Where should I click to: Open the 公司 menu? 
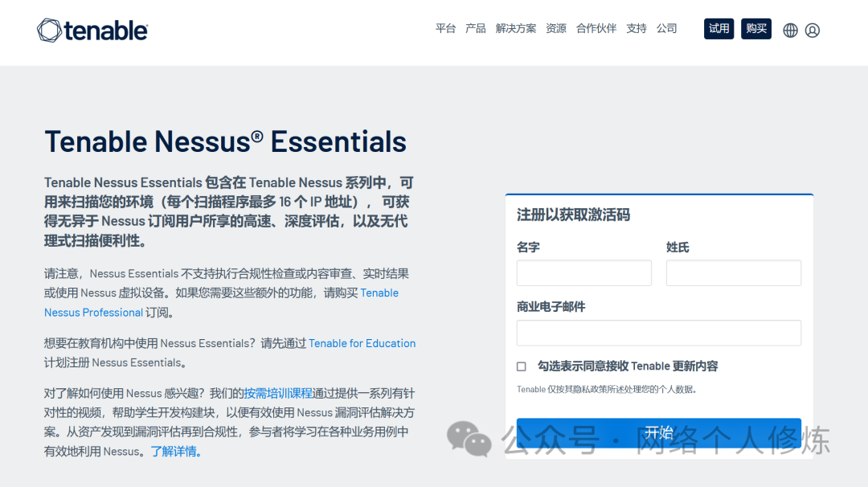pos(667,29)
